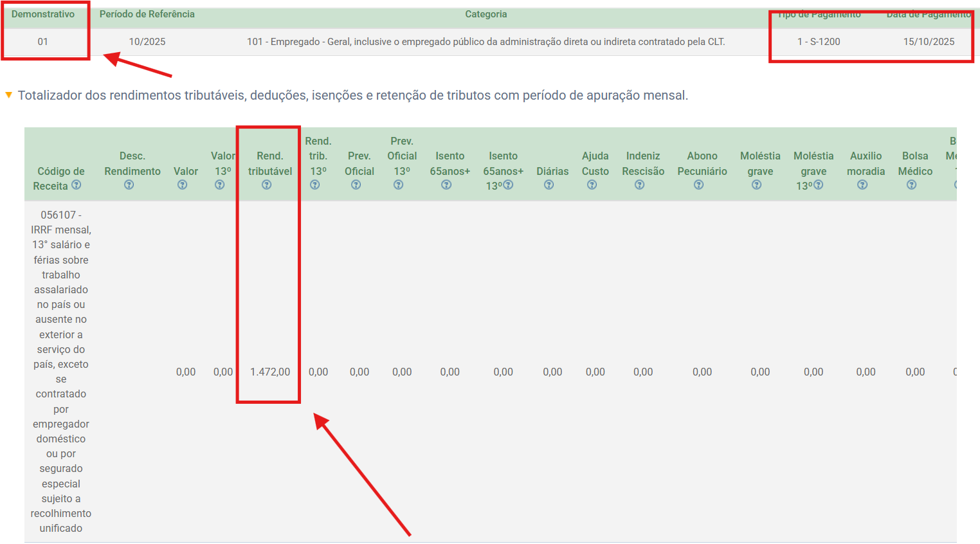Open help icon under Isento 65anos+

(x=446, y=185)
